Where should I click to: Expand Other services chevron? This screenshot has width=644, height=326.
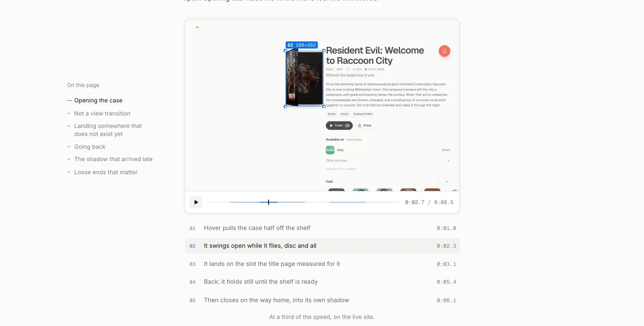point(448,161)
